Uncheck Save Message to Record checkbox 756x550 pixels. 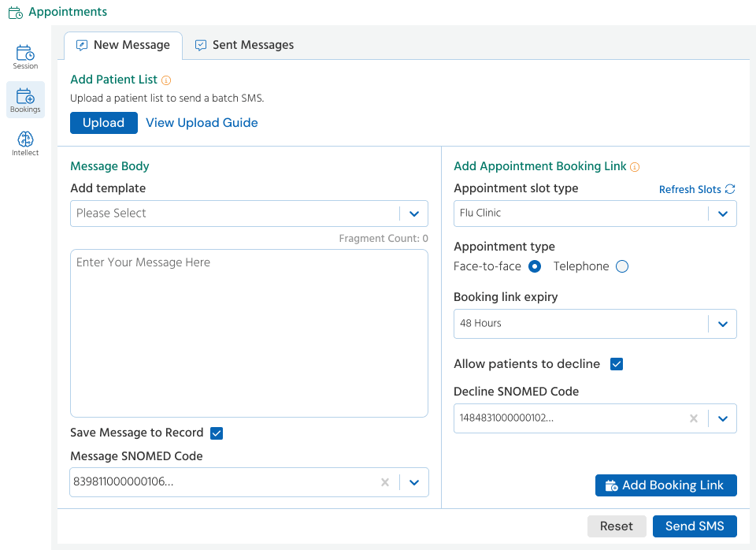217,433
